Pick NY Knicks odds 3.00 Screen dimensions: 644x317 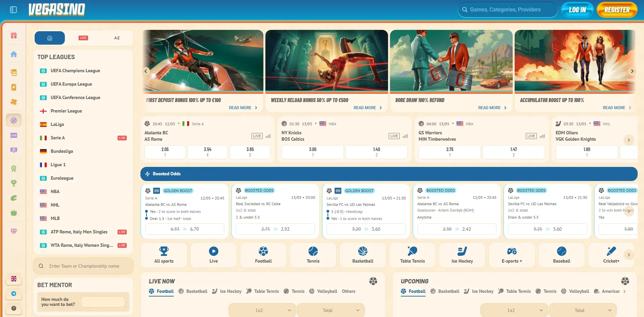tap(313, 152)
